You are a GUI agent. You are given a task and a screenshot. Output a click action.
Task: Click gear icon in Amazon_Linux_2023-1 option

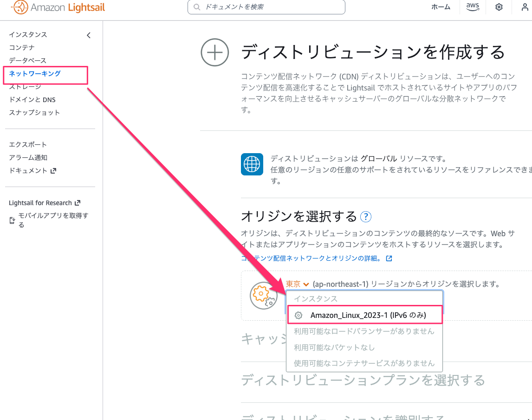298,315
